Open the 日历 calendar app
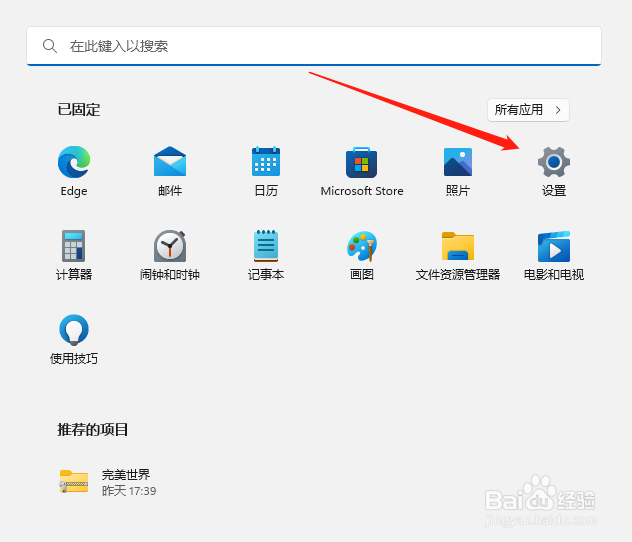 pyautogui.click(x=266, y=162)
